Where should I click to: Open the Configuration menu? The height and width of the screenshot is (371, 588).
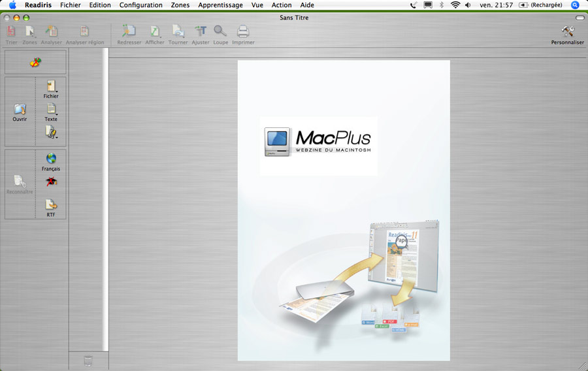pyautogui.click(x=141, y=5)
